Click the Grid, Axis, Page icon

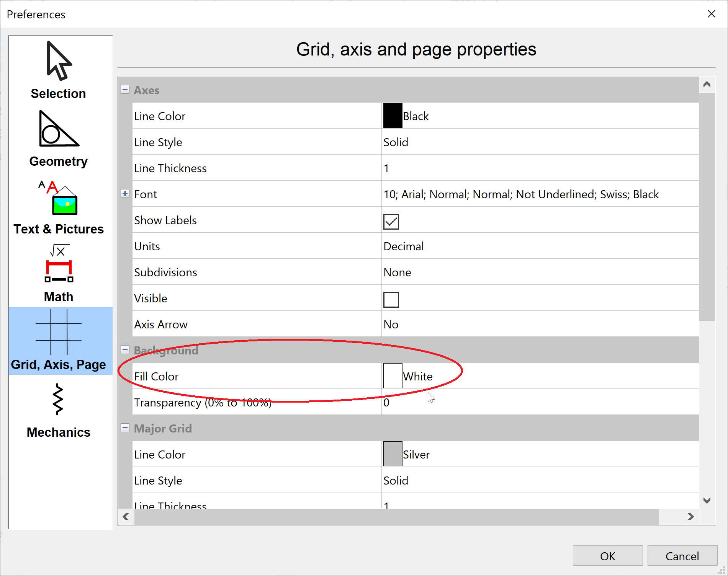point(59,332)
